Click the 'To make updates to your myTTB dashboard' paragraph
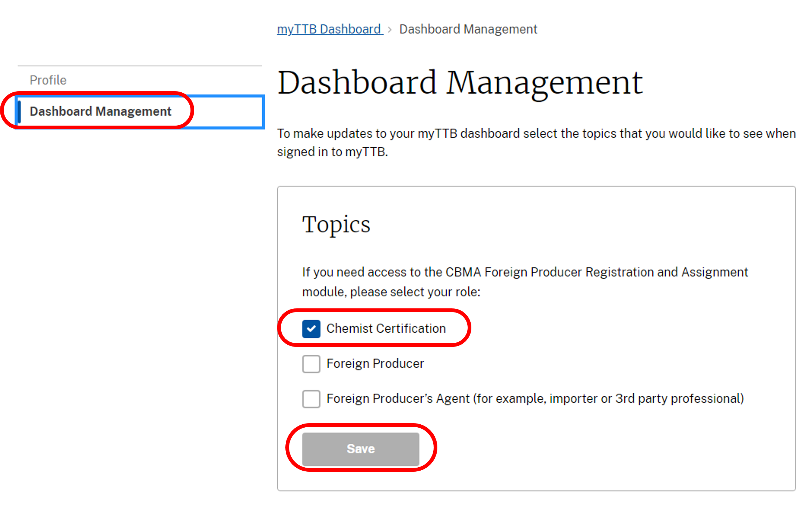The image size is (812, 508). (x=536, y=142)
